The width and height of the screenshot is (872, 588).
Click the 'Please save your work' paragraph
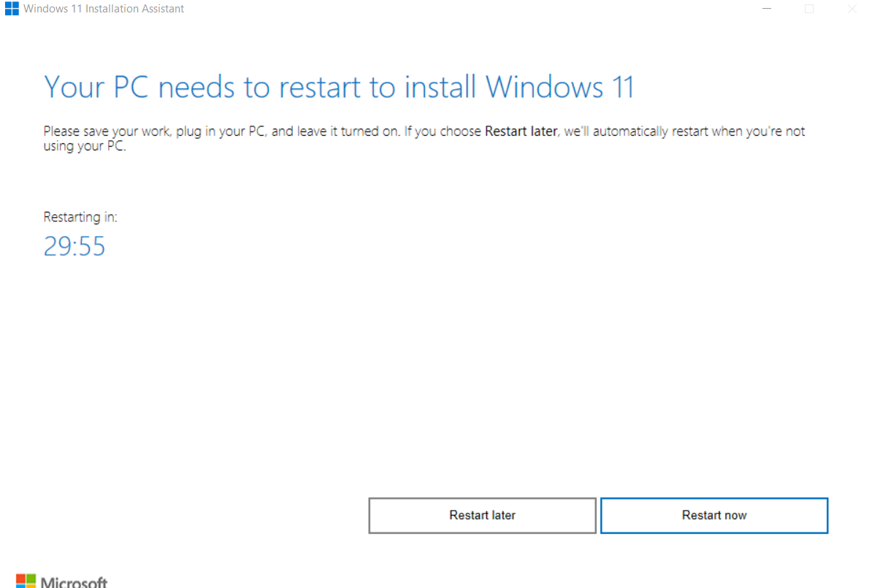click(x=424, y=139)
